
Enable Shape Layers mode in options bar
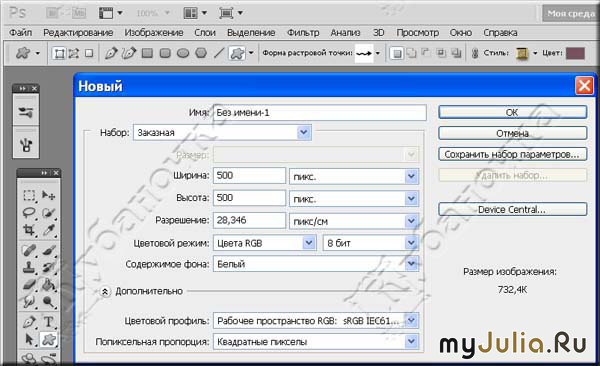[x=59, y=53]
